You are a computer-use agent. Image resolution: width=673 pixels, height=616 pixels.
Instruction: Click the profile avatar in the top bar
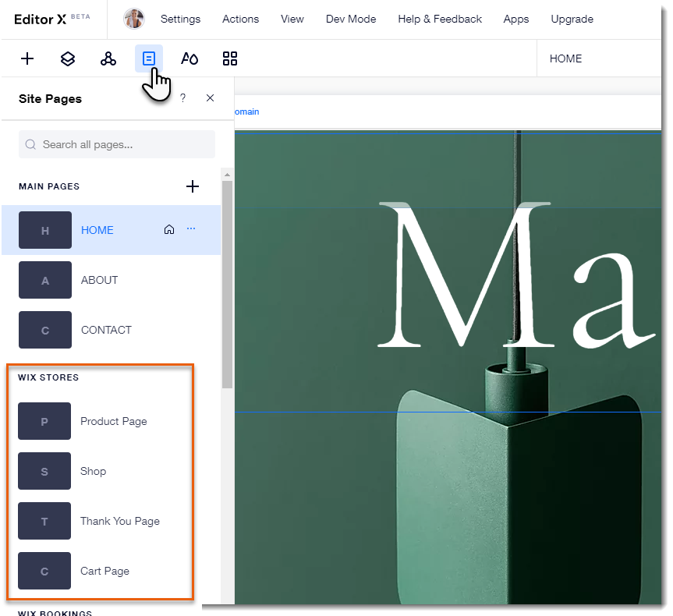coord(132,18)
